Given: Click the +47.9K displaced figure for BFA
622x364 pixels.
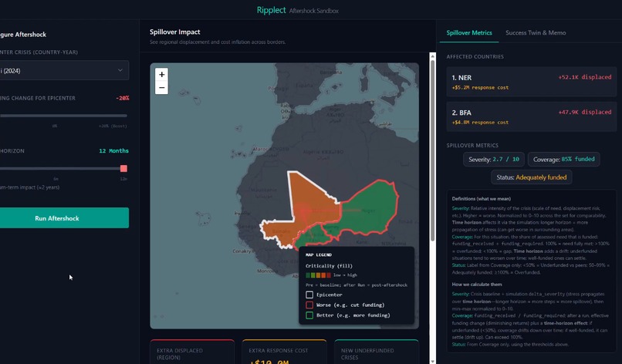Looking at the screenshot, I should 585,113.
